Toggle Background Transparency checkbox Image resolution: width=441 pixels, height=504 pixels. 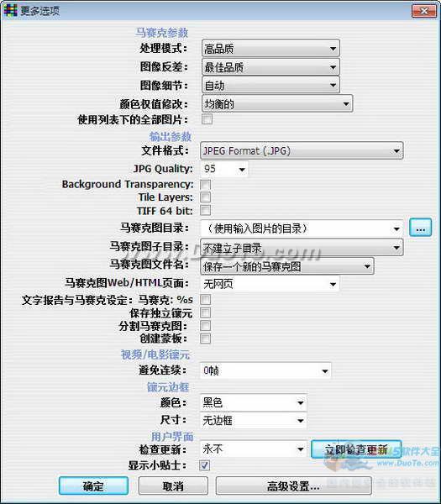pyautogui.click(x=206, y=185)
